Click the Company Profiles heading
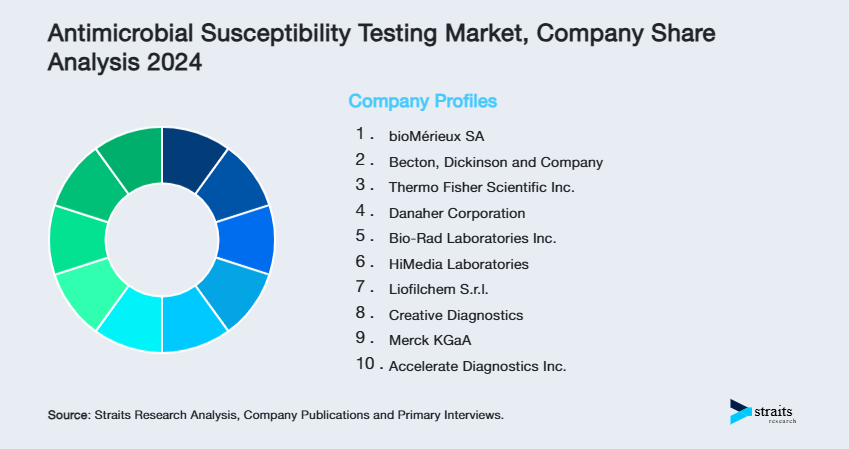This screenshot has height=449, width=849. (x=422, y=101)
